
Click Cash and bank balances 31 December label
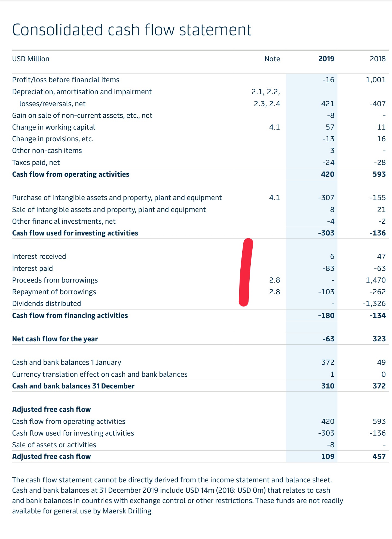point(73,386)
